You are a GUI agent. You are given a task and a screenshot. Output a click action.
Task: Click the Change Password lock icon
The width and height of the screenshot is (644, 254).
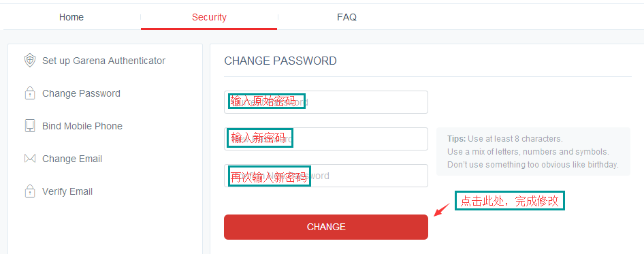click(29, 93)
